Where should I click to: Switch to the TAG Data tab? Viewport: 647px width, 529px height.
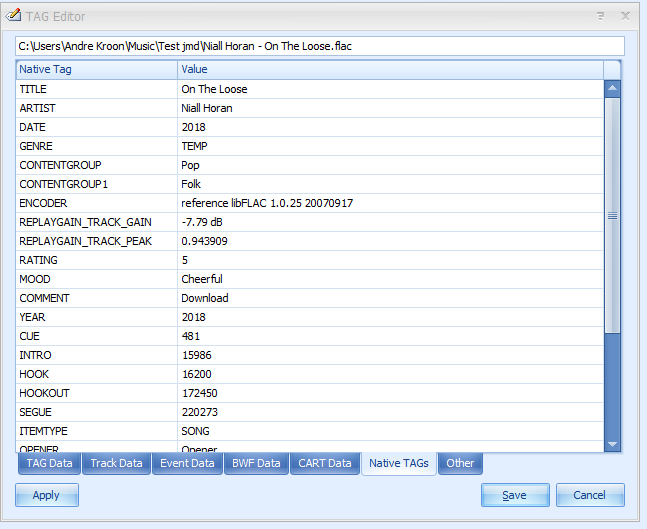(x=49, y=464)
